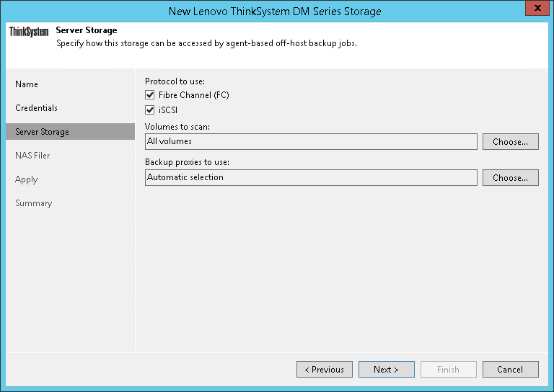This screenshot has width=554, height=392.
Task: Close the New Lenovo ThinkSystem dialog
Action: tap(537, 8)
